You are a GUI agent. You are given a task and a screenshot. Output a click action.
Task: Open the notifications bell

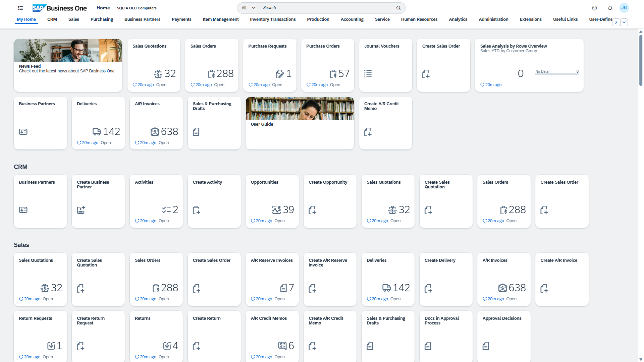[x=610, y=8]
